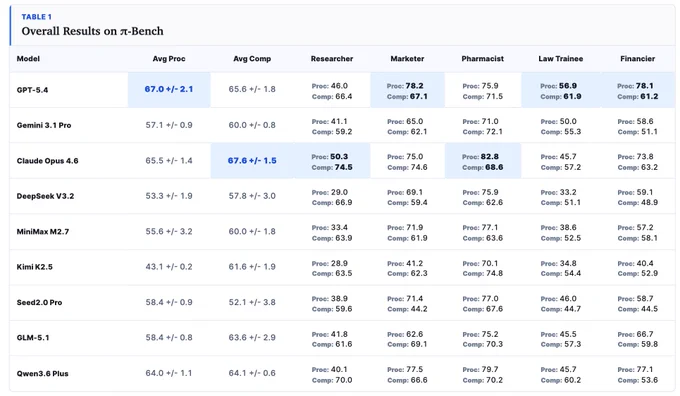Click GPT-5.4 Law Trainee 'Proc: 56.9'
This screenshot has width=680, height=396.
point(558,86)
